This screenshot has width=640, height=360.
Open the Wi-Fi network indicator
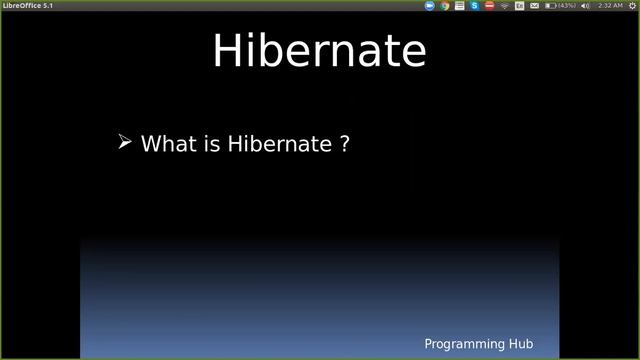coord(504,6)
